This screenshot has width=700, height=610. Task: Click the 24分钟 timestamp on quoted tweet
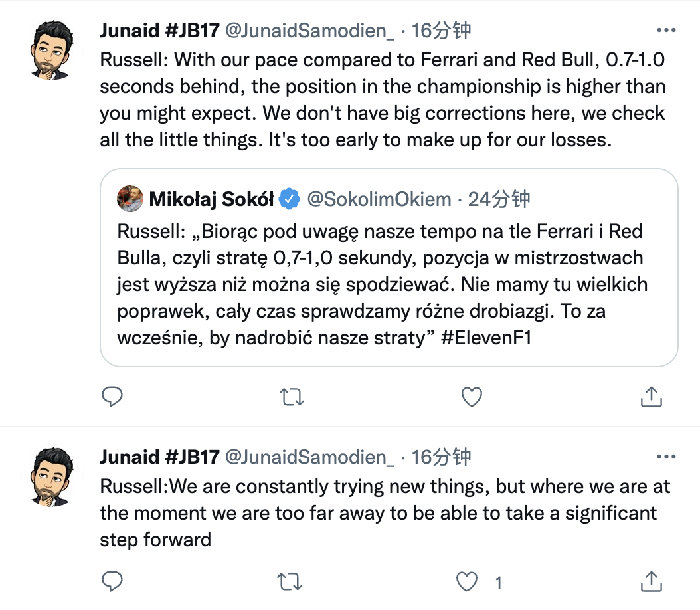499,199
